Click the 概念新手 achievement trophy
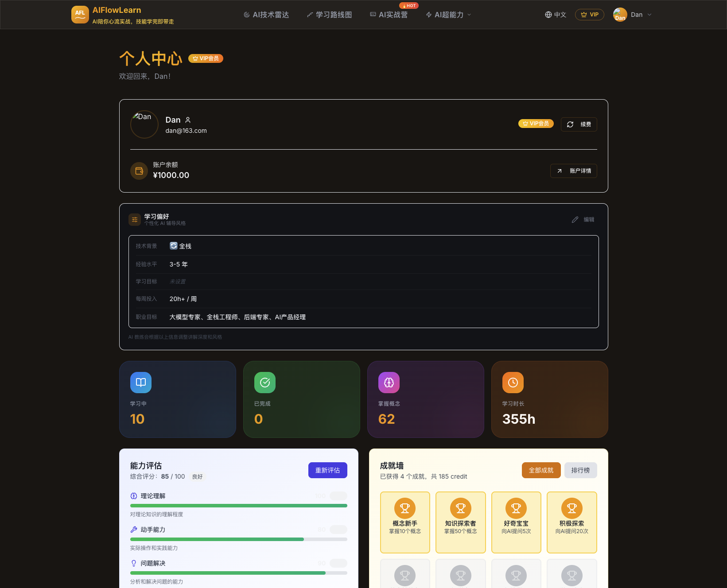Screen dimensions: 727x588 pyautogui.click(x=404, y=508)
